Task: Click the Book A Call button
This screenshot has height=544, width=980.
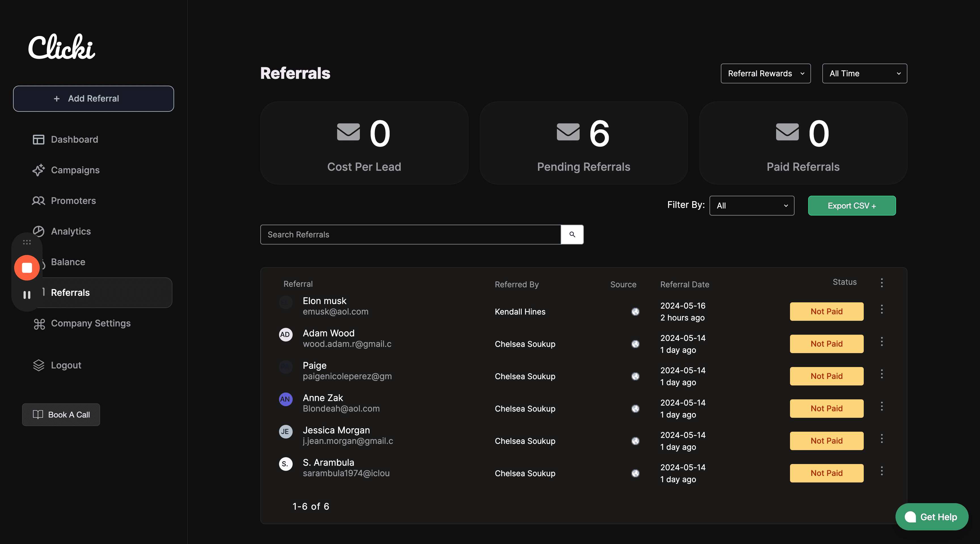Action: (61, 415)
